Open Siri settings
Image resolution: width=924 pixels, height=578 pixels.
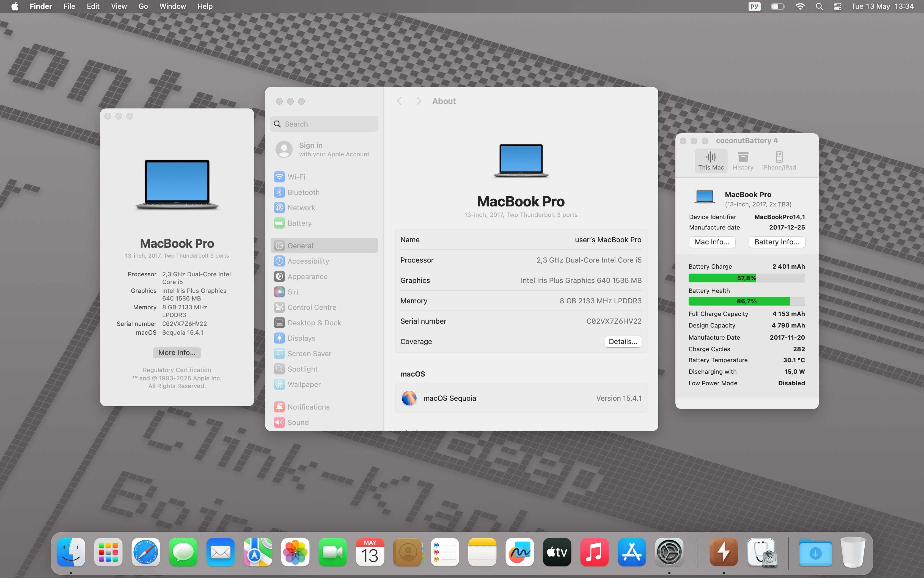coord(324,292)
